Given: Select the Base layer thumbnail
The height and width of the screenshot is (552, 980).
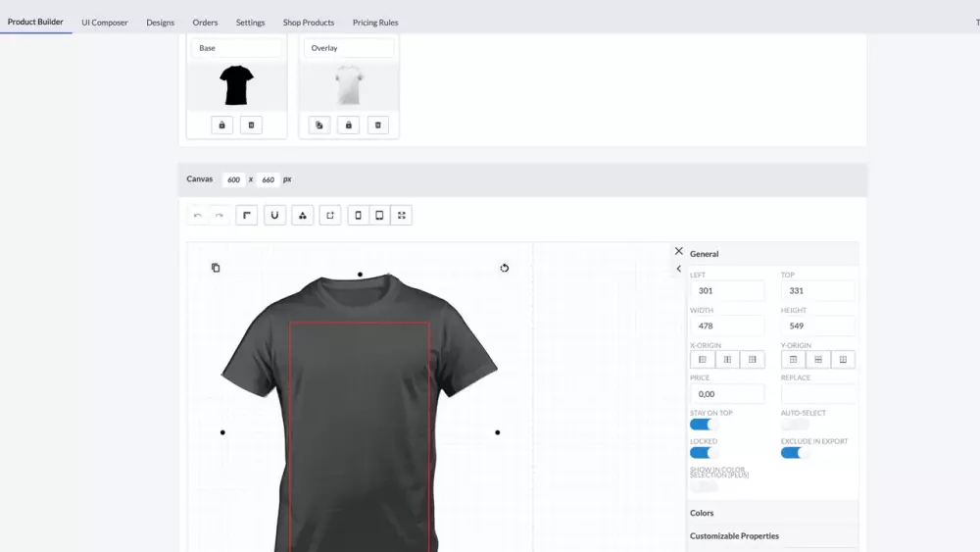Looking at the screenshot, I should 237,85.
